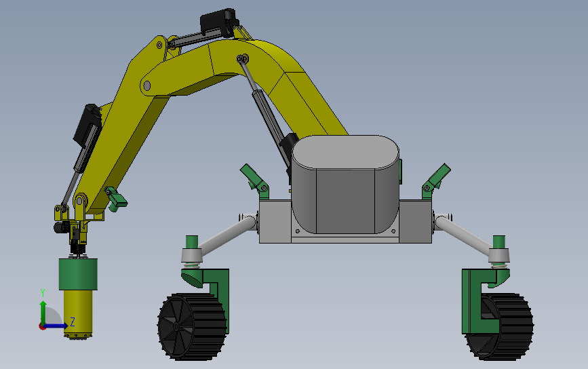The image size is (588, 369).
Task: Select the gray rounded cab body
Action: click(345, 184)
